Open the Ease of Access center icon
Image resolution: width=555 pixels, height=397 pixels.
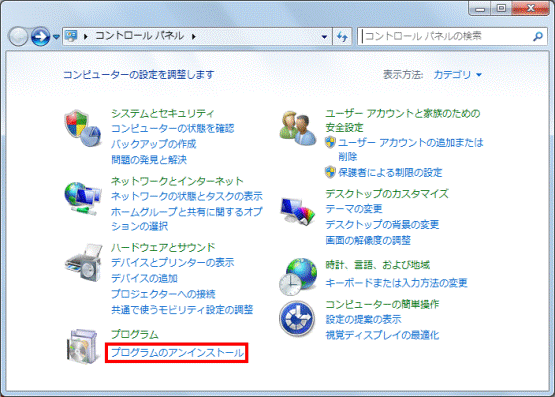tap(297, 318)
